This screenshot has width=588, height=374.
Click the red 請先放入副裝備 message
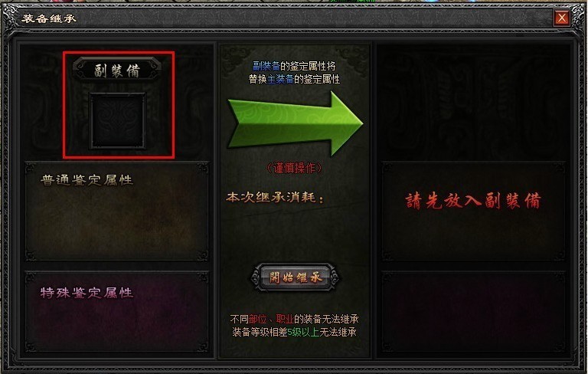(x=473, y=201)
